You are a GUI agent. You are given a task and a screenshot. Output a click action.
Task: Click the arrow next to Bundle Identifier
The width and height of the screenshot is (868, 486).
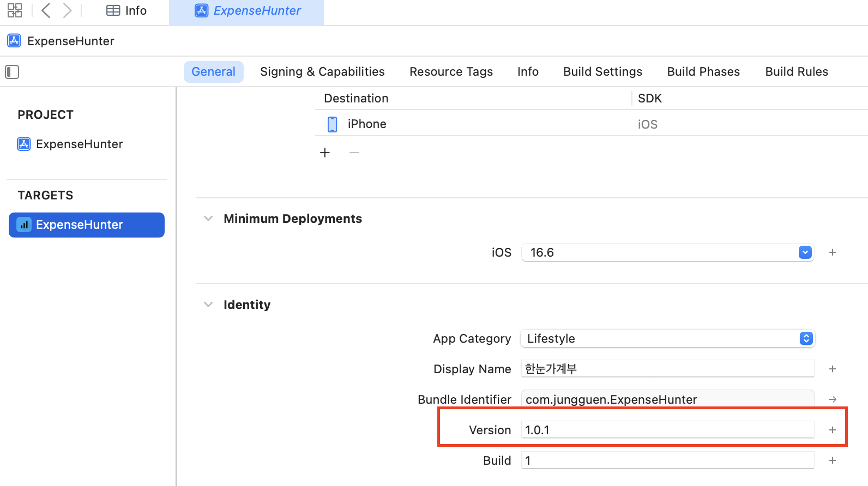point(833,399)
